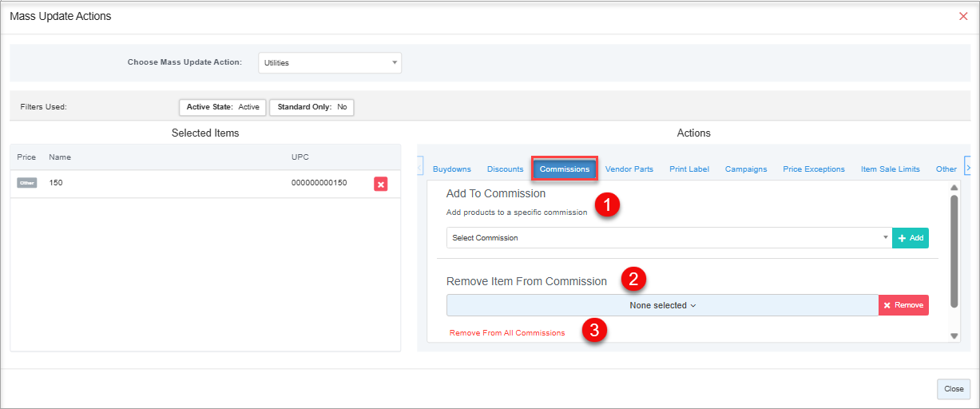Screen dimensions: 980x409
Task: Remove item 150 with the red X icon
Action: [x=381, y=185]
